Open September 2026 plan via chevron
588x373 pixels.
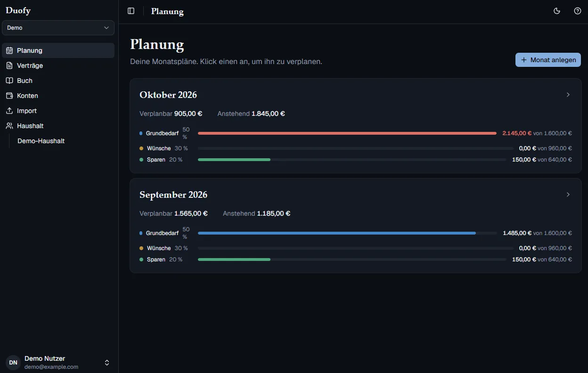click(568, 195)
